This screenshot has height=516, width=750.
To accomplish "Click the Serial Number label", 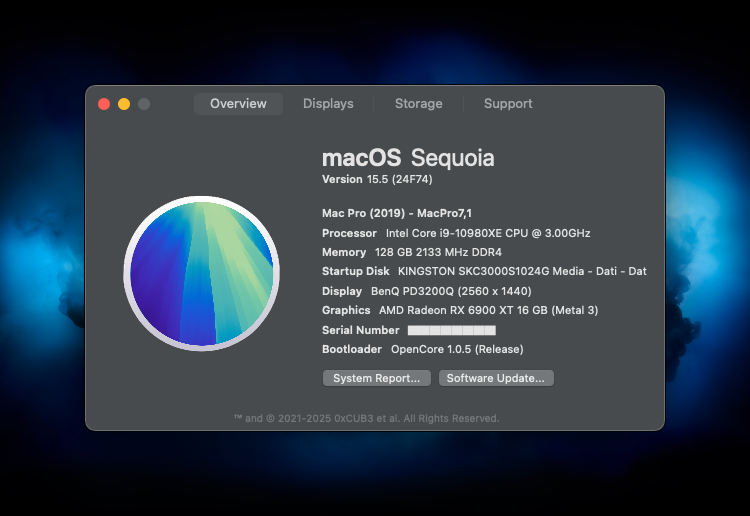I will click(x=361, y=330).
